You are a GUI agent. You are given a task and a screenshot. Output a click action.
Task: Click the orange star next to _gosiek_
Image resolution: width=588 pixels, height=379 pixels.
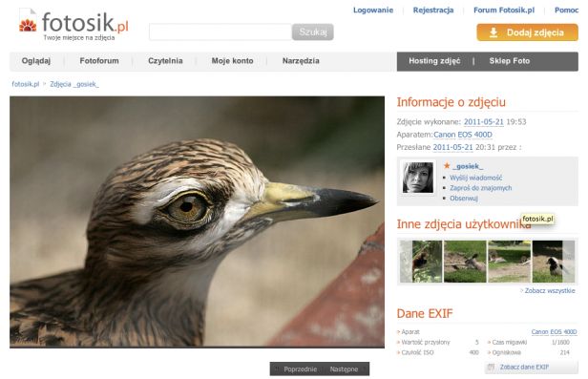(x=447, y=166)
